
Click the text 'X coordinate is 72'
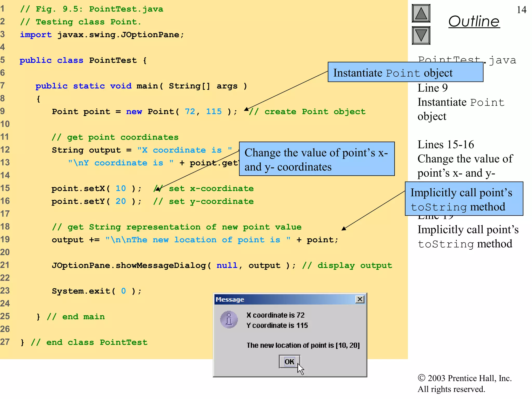coord(275,315)
